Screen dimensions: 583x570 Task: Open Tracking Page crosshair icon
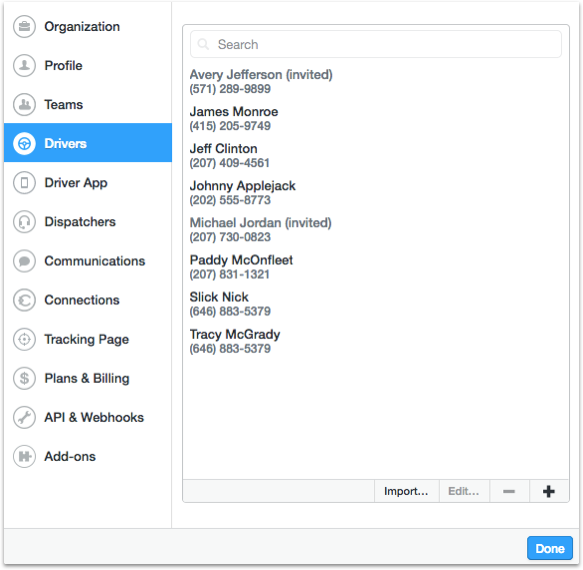24,339
